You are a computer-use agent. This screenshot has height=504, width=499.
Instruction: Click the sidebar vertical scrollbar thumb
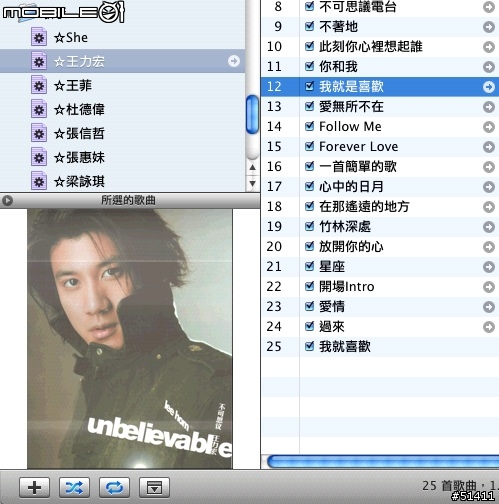click(x=252, y=114)
